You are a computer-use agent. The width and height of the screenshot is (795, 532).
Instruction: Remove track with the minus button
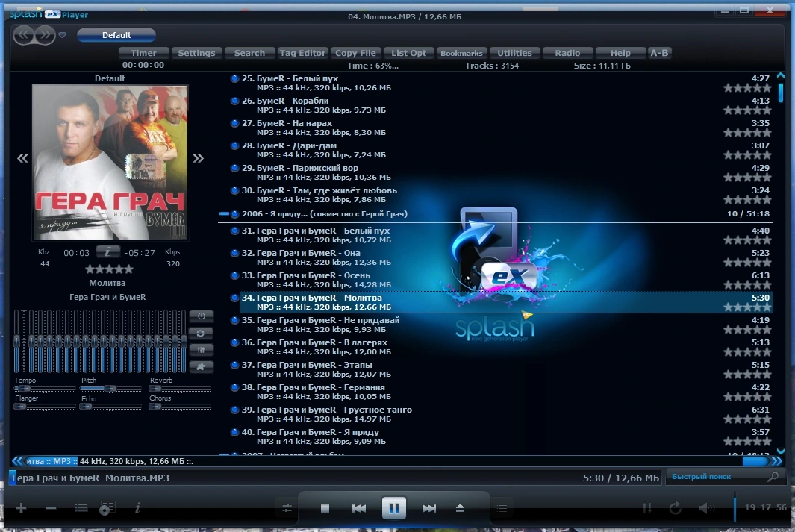pyautogui.click(x=51, y=507)
